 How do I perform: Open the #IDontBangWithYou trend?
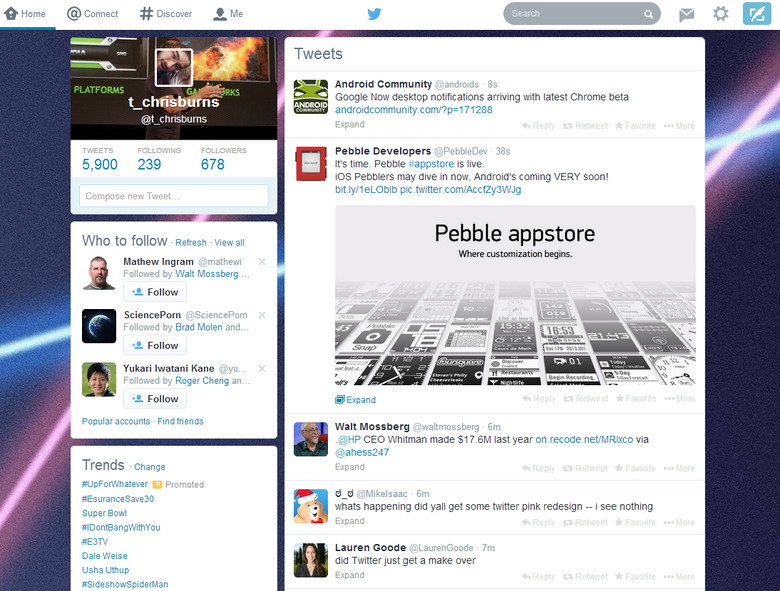pos(121,527)
